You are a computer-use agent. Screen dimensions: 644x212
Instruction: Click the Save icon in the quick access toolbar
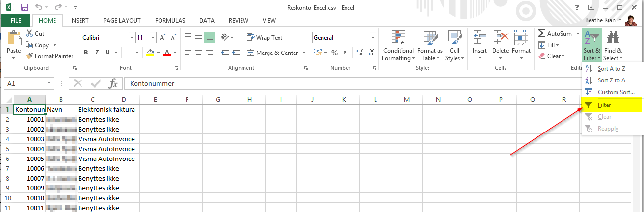pos(25,8)
